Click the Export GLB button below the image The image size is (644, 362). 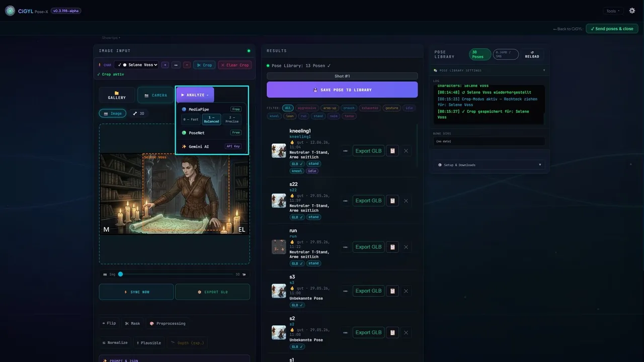212,292
